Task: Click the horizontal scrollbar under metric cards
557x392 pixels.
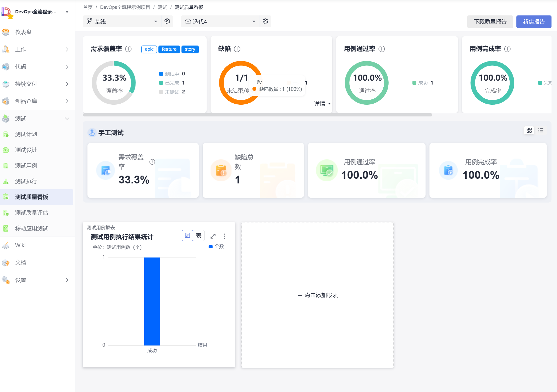Action: tap(257, 115)
